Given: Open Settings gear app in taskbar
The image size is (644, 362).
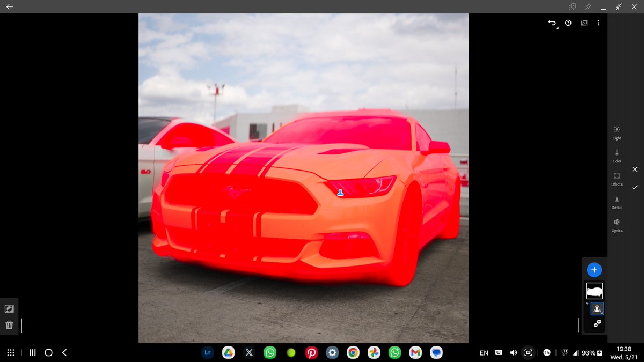Looking at the screenshot, I should point(332,353).
